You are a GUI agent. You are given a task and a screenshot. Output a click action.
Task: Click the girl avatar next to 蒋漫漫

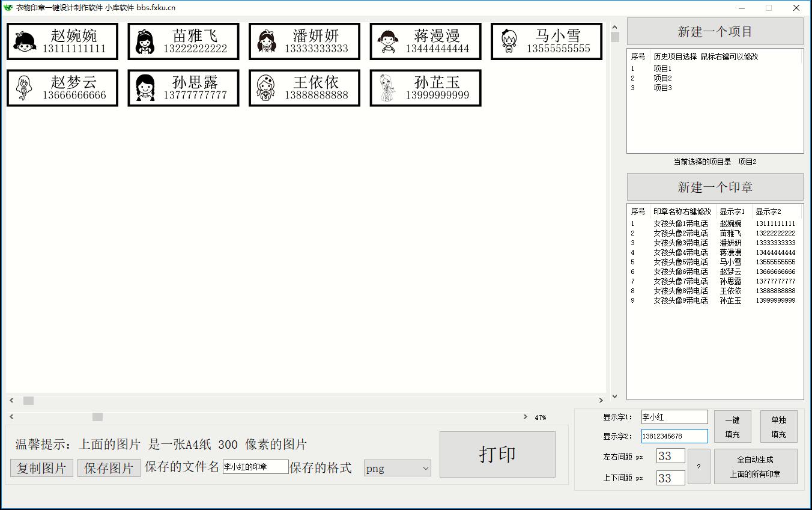click(x=387, y=42)
